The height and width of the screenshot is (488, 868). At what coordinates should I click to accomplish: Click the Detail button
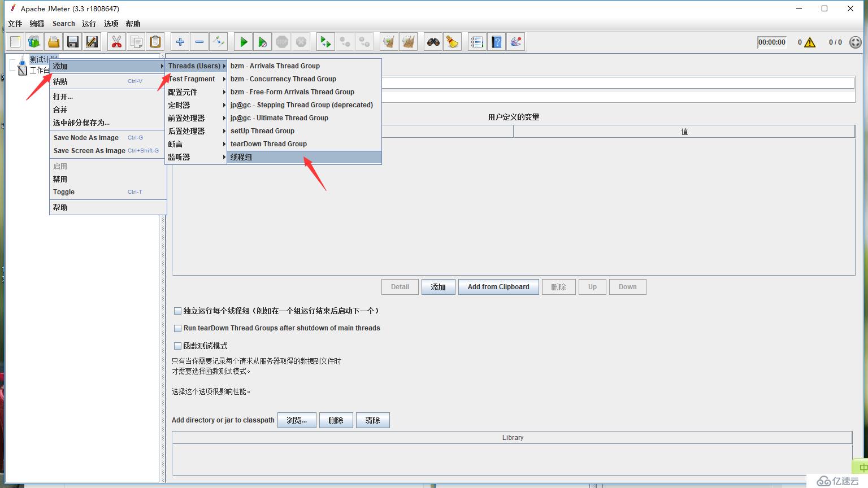[400, 287]
